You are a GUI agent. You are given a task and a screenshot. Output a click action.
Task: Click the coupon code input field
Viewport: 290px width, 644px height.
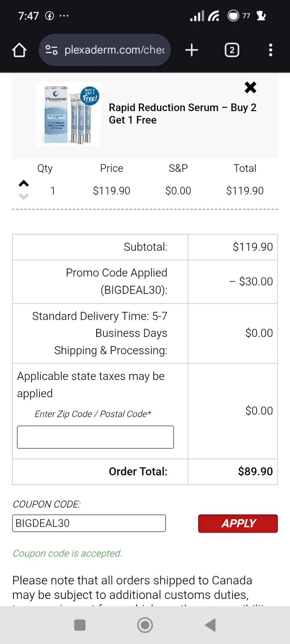89,523
